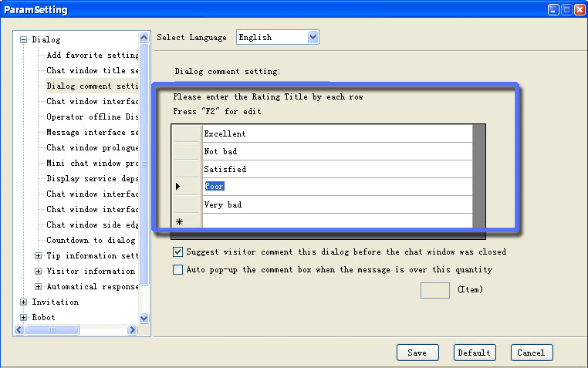
Task: Click the new row asterisk header
Action: (x=187, y=221)
